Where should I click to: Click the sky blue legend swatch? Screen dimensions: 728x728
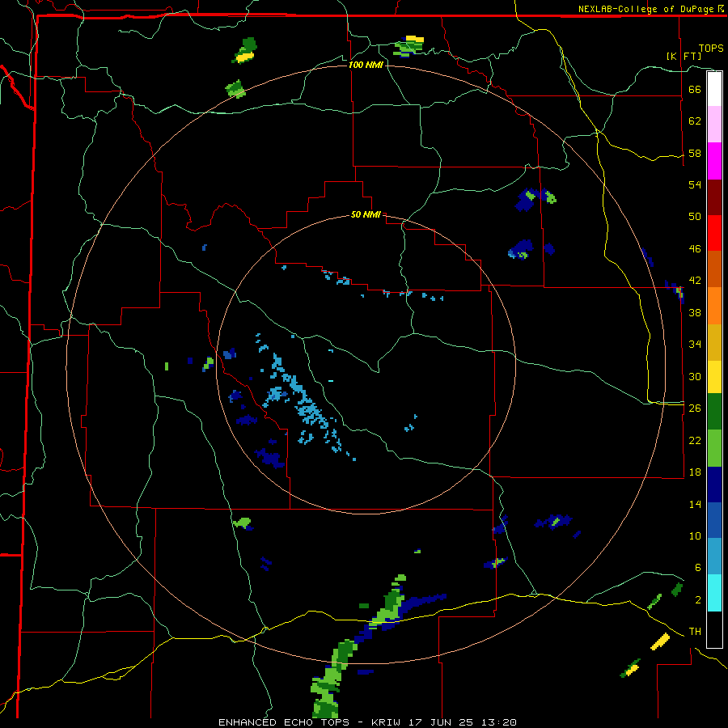coord(714,557)
